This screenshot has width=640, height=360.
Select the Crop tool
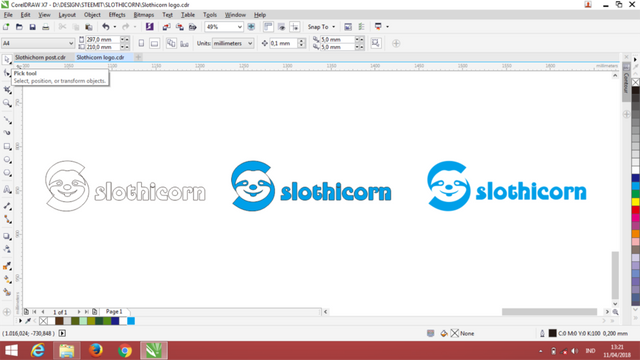click(7, 89)
